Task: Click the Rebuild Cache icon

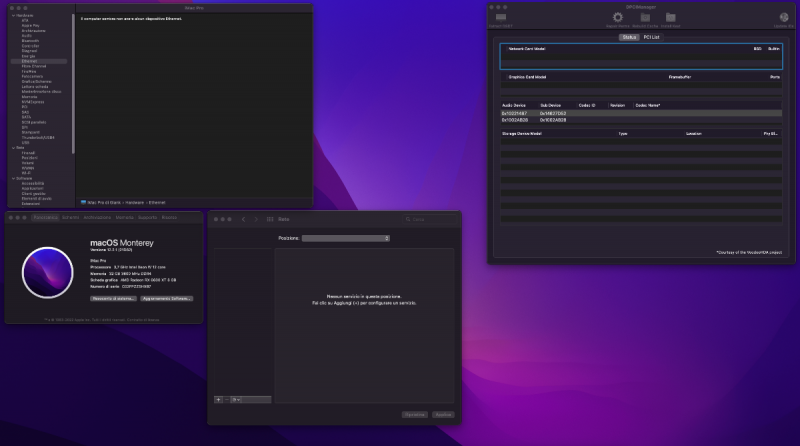Action: tap(645, 17)
